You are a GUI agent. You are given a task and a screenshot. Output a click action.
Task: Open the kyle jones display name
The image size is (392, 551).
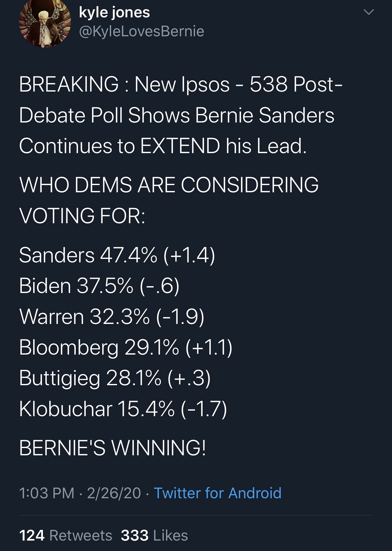(x=114, y=13)
